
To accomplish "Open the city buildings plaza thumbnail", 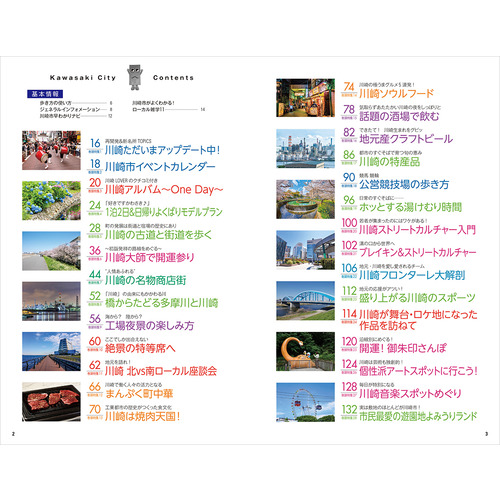I will (305, 250).
